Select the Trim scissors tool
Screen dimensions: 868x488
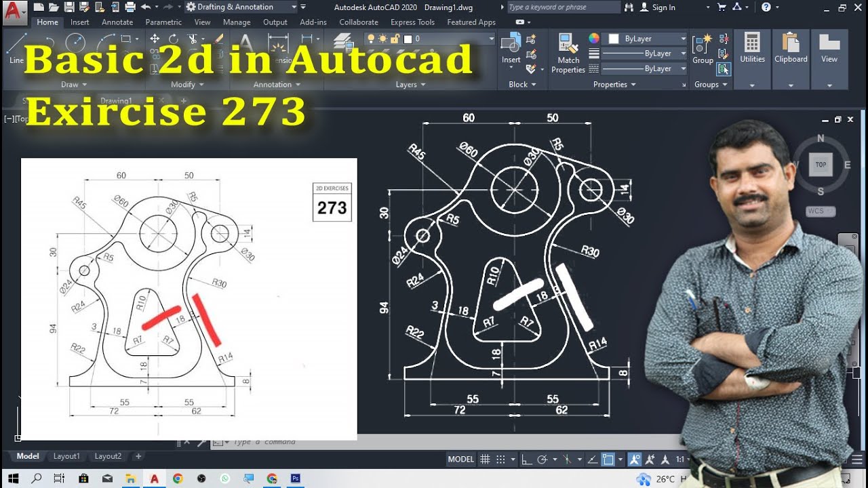(x=193, y=39)
